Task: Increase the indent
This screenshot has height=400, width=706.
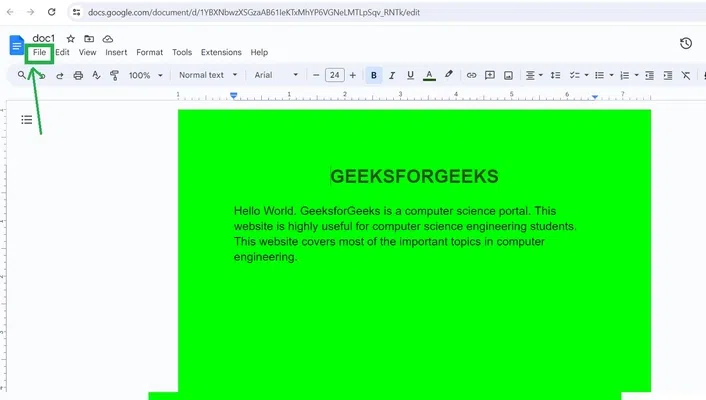Action: point(668,75)
